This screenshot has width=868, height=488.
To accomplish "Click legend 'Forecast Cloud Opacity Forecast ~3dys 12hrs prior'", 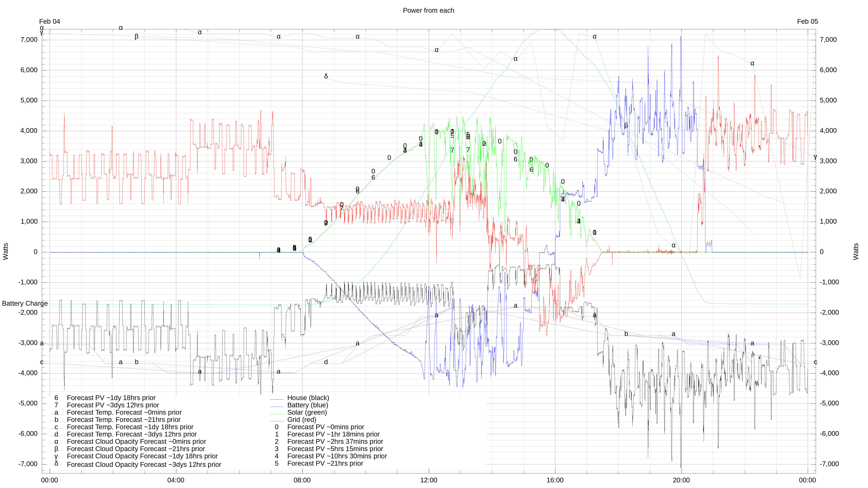I will 144,464.
